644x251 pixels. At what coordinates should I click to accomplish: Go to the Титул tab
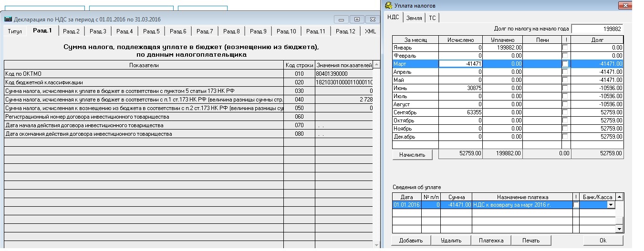click(15, 31)
